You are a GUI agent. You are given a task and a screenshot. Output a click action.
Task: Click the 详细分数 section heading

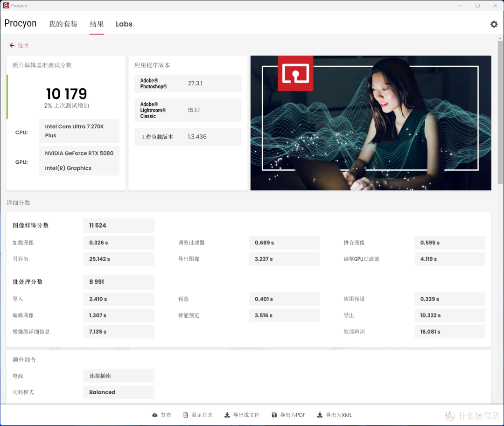coord(18,203)
